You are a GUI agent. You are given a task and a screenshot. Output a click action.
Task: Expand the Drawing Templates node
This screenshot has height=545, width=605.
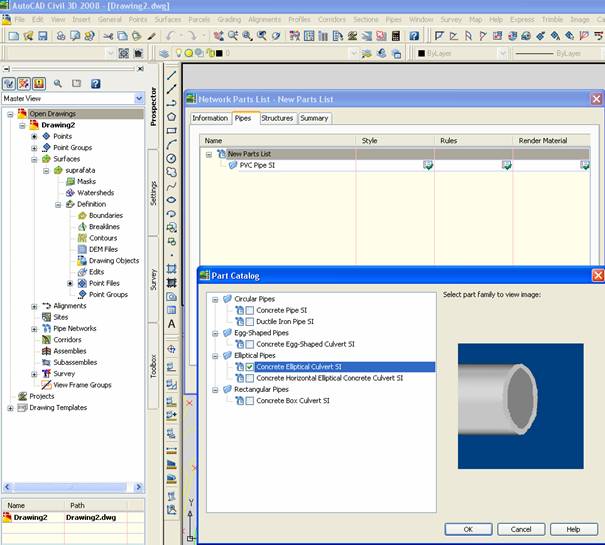(x=10, y=408)
